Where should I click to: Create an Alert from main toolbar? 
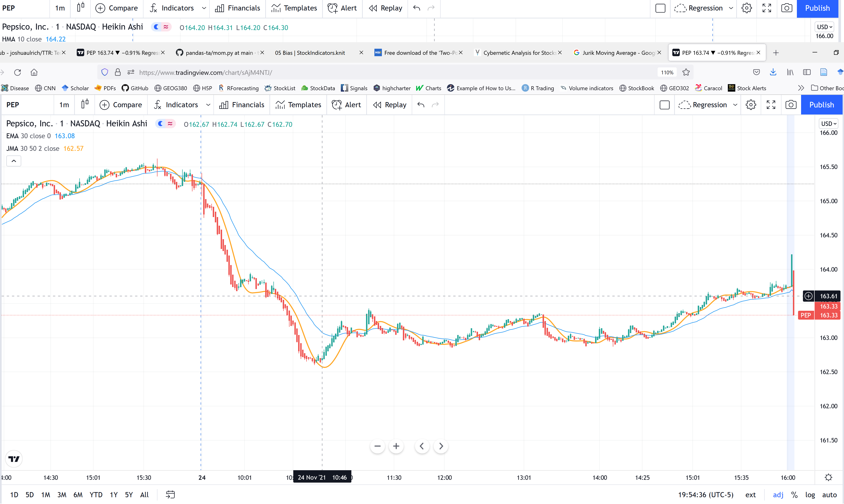pyautogui.click(x=347, y=105)
